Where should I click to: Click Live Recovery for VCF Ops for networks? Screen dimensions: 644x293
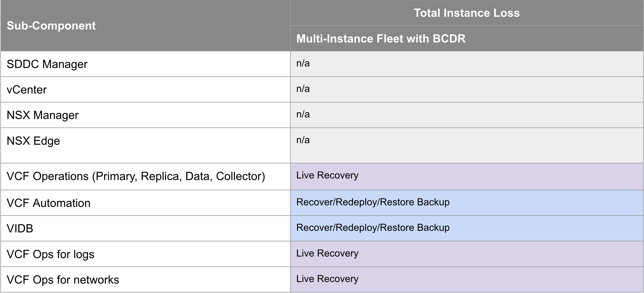tap(327, 279)
